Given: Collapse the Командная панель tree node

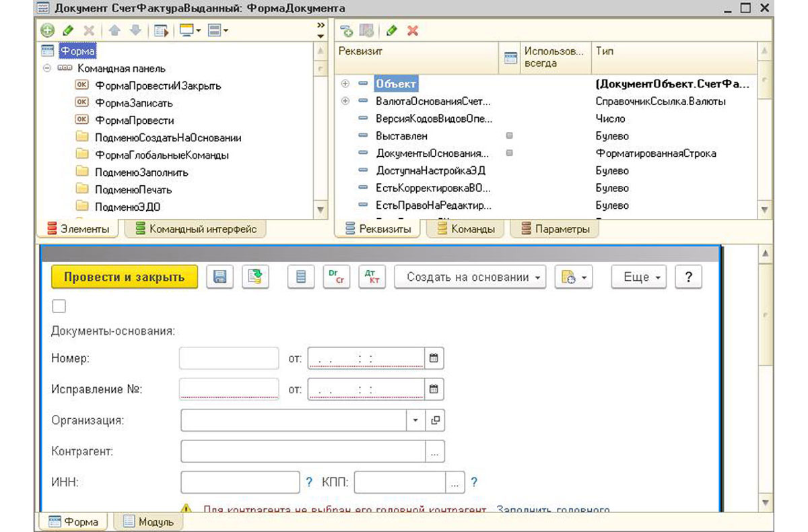Looking at the screenshot, I should (x=47, y=69).
